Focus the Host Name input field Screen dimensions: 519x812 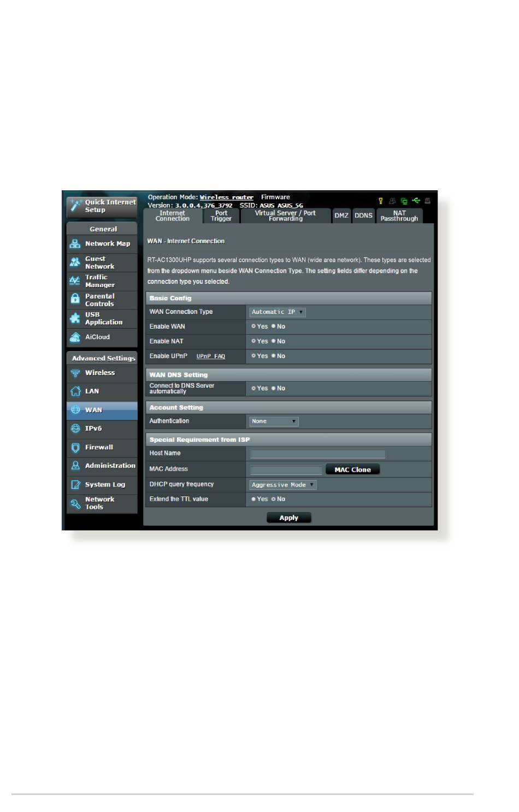click(x=317, y=454)
